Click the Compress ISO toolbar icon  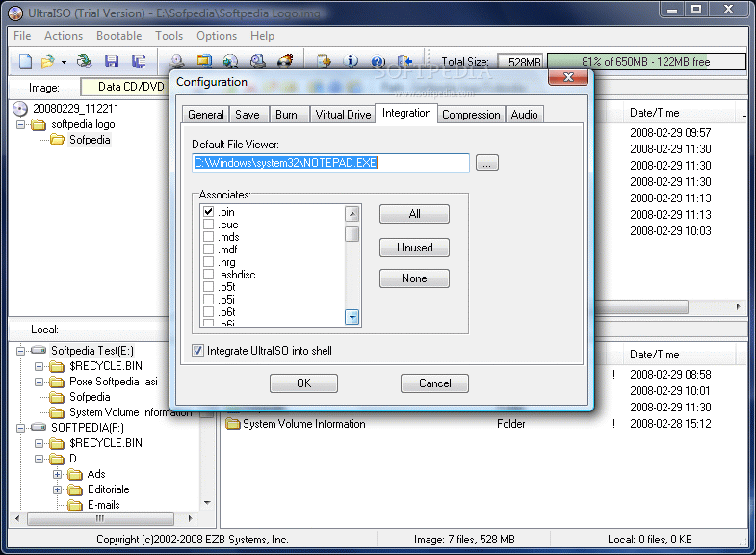point(204,62)
